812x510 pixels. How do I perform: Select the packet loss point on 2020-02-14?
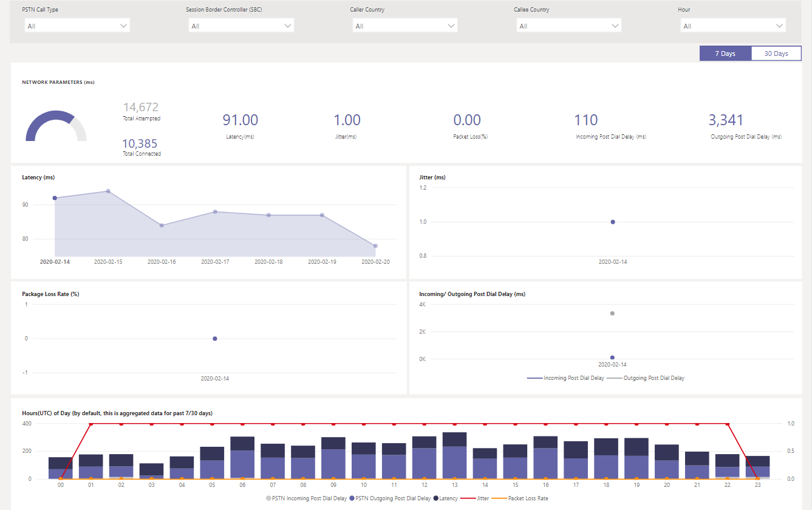coord(214,339)
